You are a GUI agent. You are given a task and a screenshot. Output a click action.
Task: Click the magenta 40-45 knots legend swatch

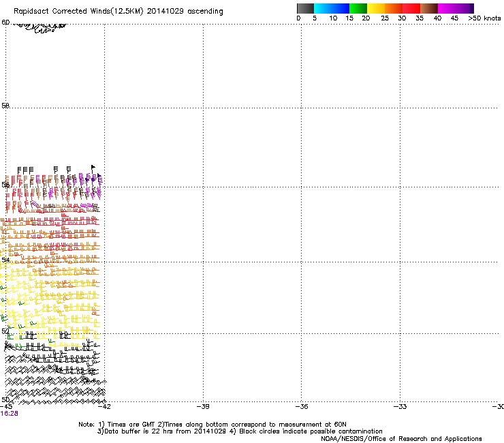point(447,8)
